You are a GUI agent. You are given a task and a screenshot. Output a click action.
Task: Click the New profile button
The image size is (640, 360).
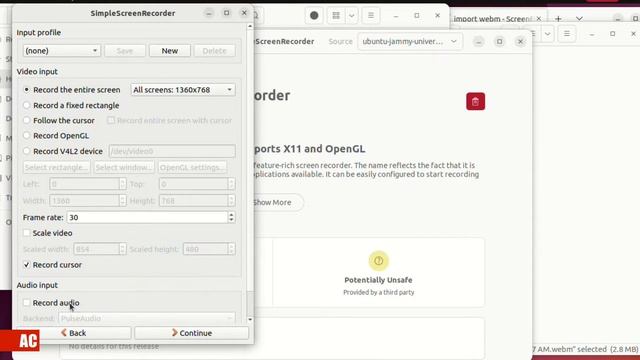tap(169, 51)
